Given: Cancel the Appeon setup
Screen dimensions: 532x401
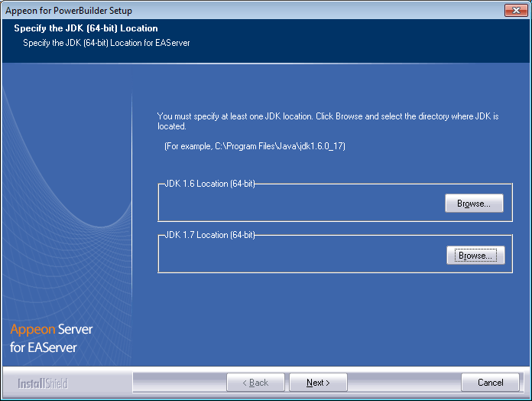Looking at the screenshot, I should (x=490, y=383).
